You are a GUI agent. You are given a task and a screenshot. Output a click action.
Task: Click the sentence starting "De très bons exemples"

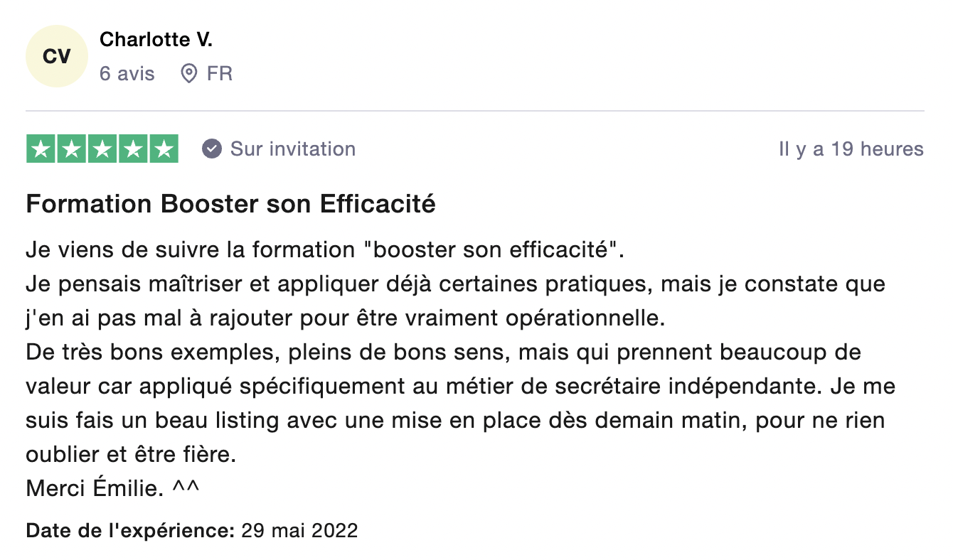(443, 352)
